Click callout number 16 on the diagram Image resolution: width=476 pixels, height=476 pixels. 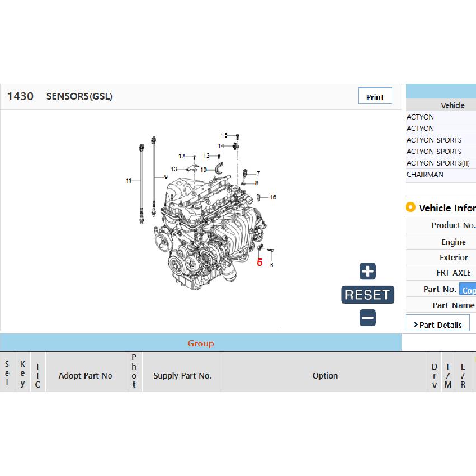(x=273, y=197)
